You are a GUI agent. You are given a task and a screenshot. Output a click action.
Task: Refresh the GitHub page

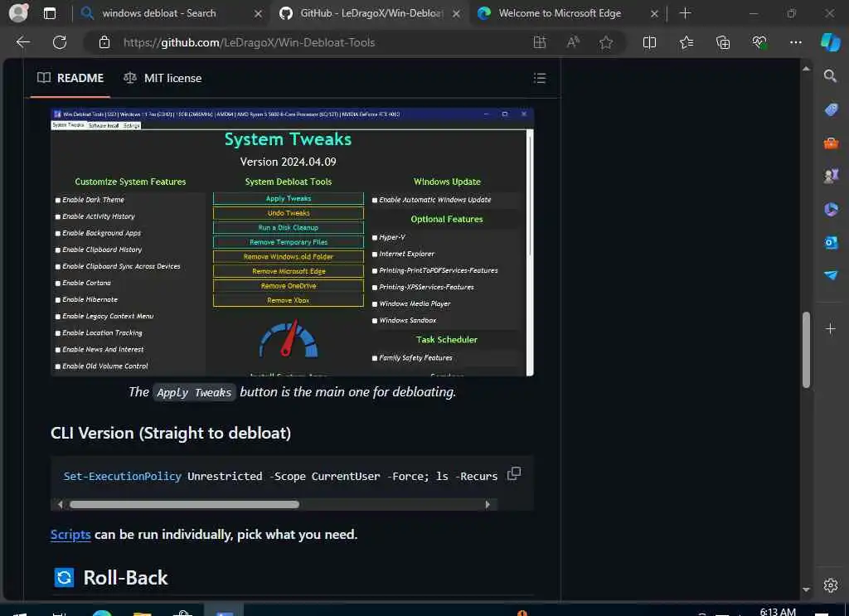pos(60,42)
